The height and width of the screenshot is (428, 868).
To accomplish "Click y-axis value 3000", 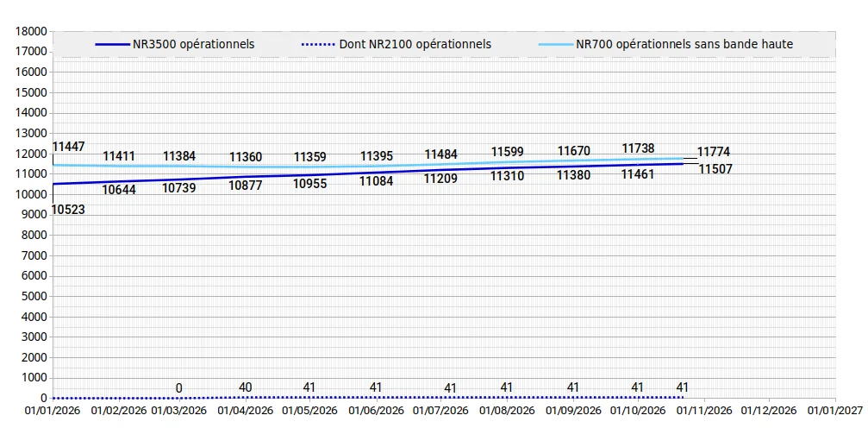I will pyautogui.click(x=36, y=337).
